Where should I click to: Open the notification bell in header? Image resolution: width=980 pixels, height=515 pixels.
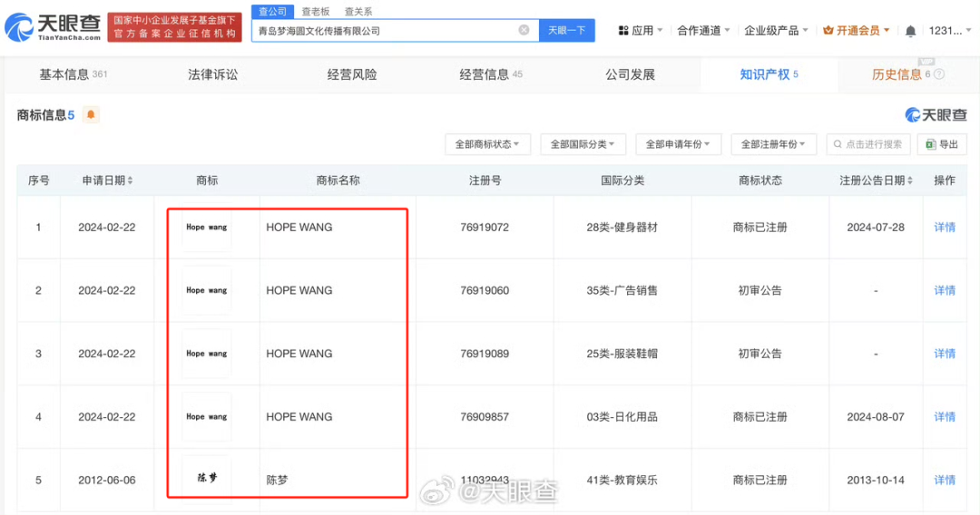tap(911, 31)
